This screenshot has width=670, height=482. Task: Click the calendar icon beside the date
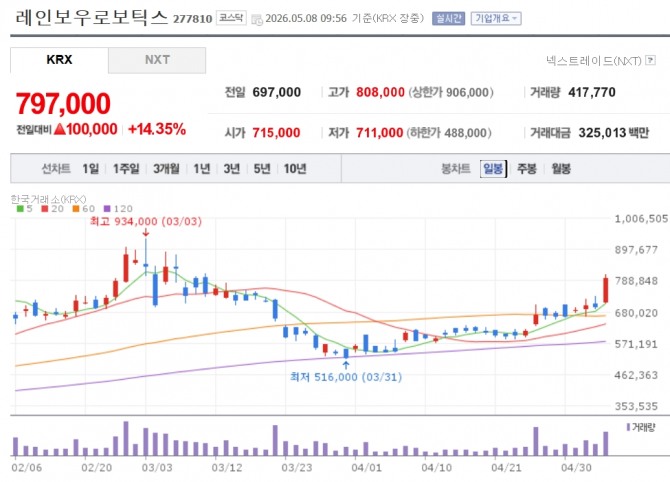(x=257, y=20)
